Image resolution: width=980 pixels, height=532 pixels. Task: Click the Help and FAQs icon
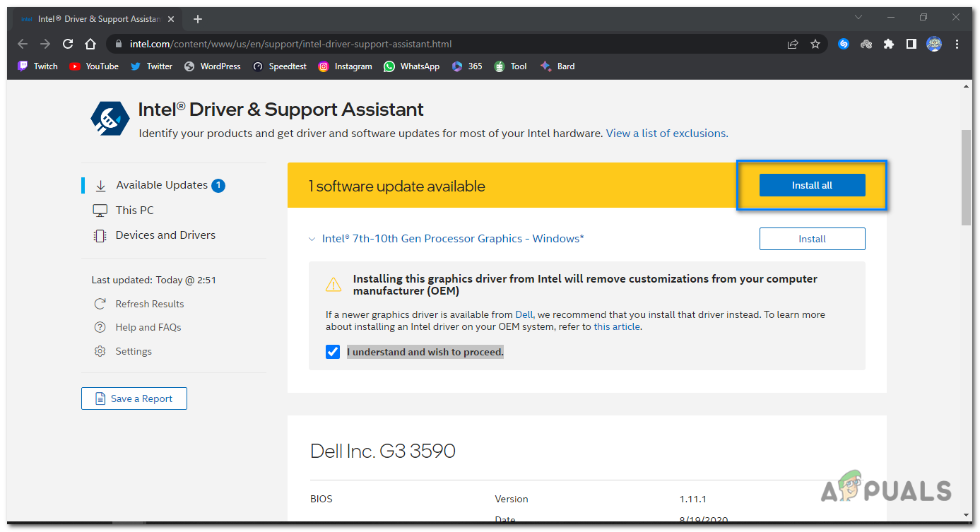[100, 327]
